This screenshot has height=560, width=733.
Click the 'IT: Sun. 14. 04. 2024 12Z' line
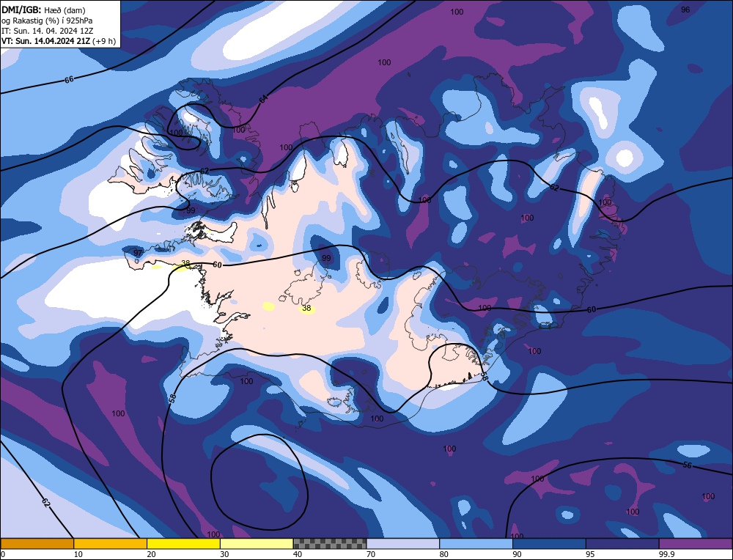(x=47, y=31)
